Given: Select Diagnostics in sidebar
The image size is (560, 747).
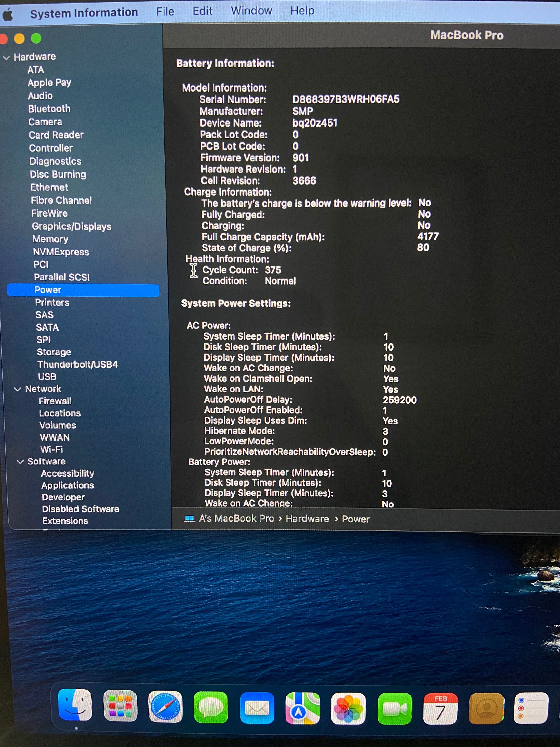Looking at the screenshot, I should click(x=55, y=161).
